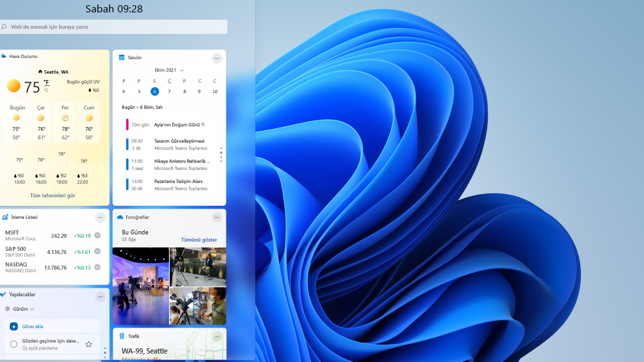This screenshot has height=362, width=644.
Task: Toggle the NASDAQ checkmark
Action: pyautogui.click(x=98, y=267)
